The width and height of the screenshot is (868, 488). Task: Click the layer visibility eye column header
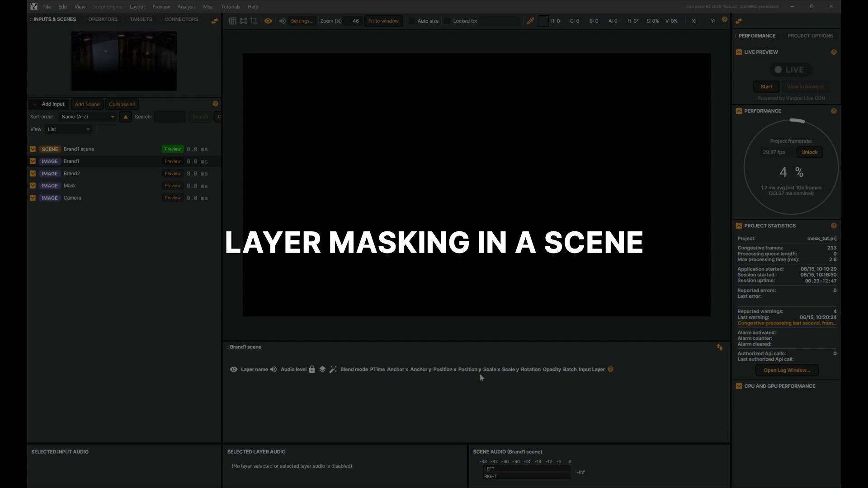[x=234, y=370]
